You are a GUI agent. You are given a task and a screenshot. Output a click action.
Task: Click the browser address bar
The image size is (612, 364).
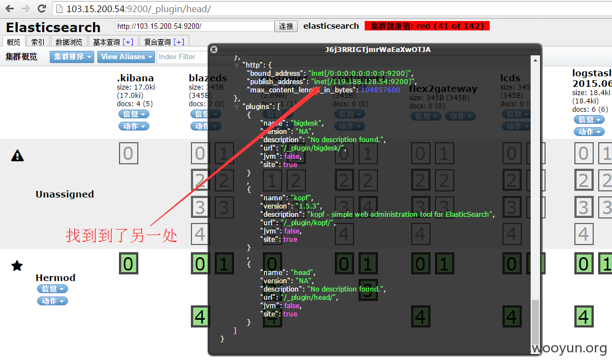click(x=332, y=9)
